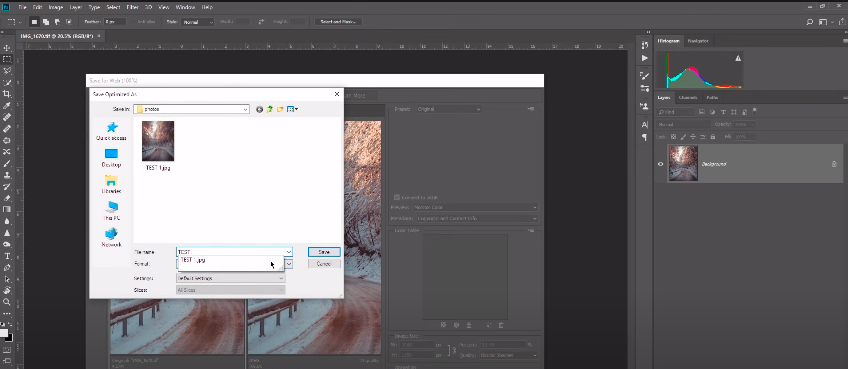
Task: Close the Save Optimized As dialog
Action: [337, 94]
